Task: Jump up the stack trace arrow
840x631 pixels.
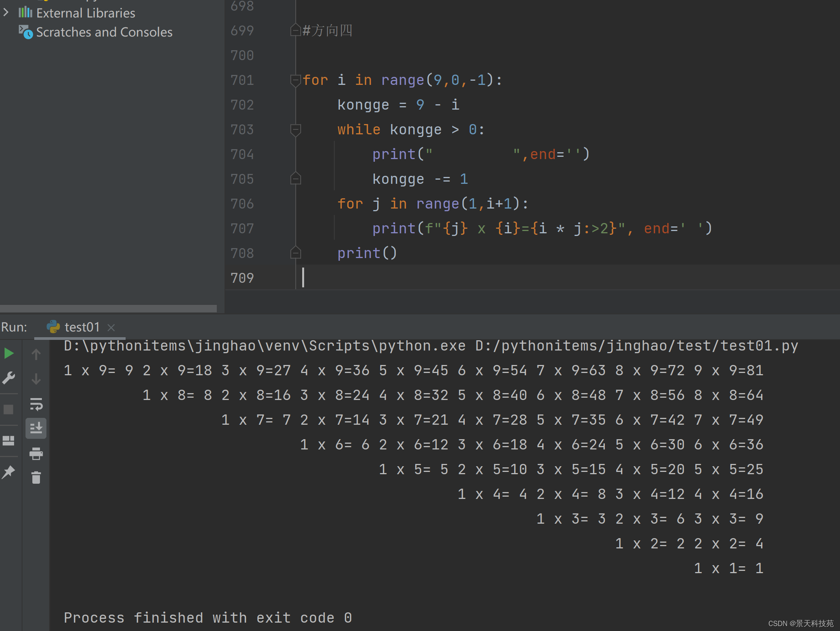Action: coord(36,354)
